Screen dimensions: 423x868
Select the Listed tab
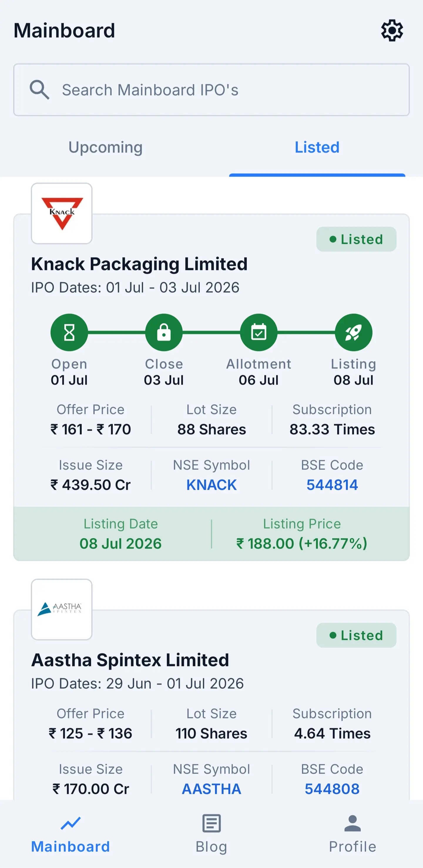pyautogui.click(x=317, y=147)
